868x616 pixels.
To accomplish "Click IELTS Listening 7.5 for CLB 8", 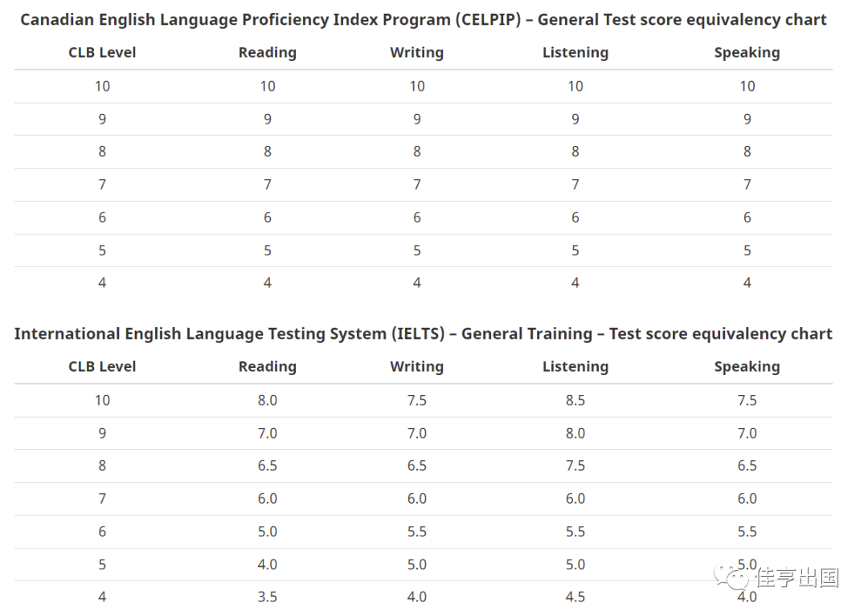I will click(575, 466).
